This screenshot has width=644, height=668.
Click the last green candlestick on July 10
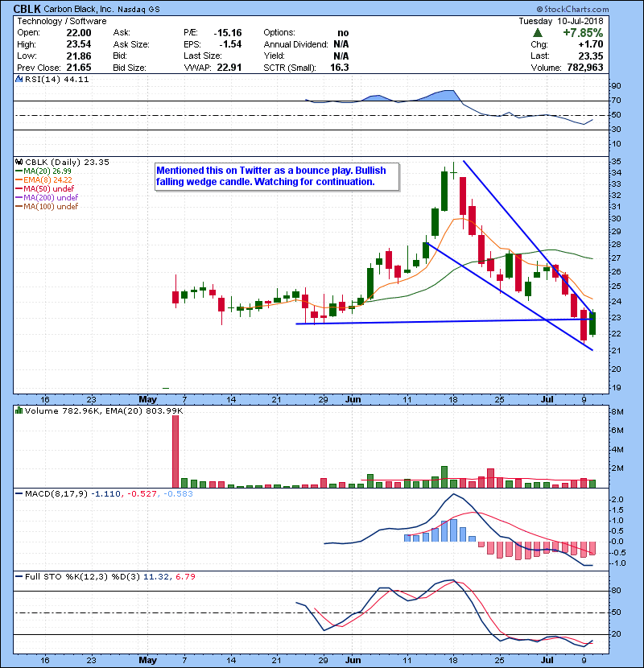(592, 324)
